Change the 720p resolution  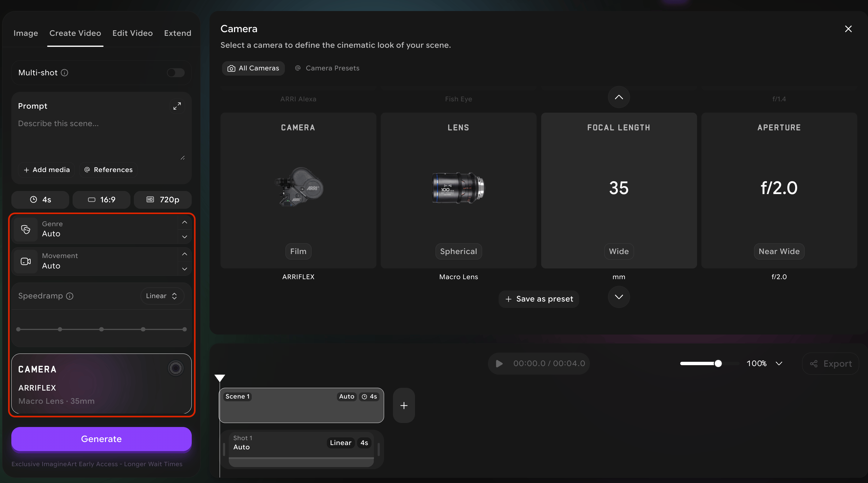pos(163,200)
